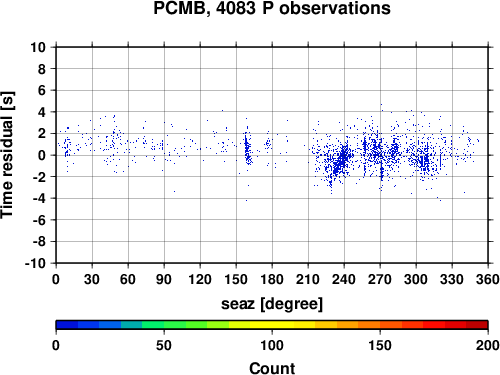Click the Count colorbar label
Screen dimensions: 500x375
click(x=272, y=368)
